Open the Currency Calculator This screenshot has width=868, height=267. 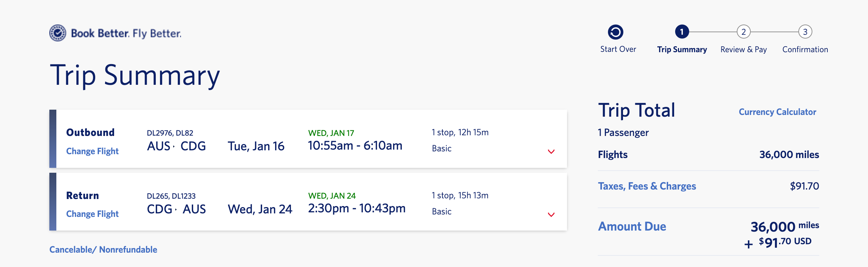pyautogui.click(x=777, y=112)
